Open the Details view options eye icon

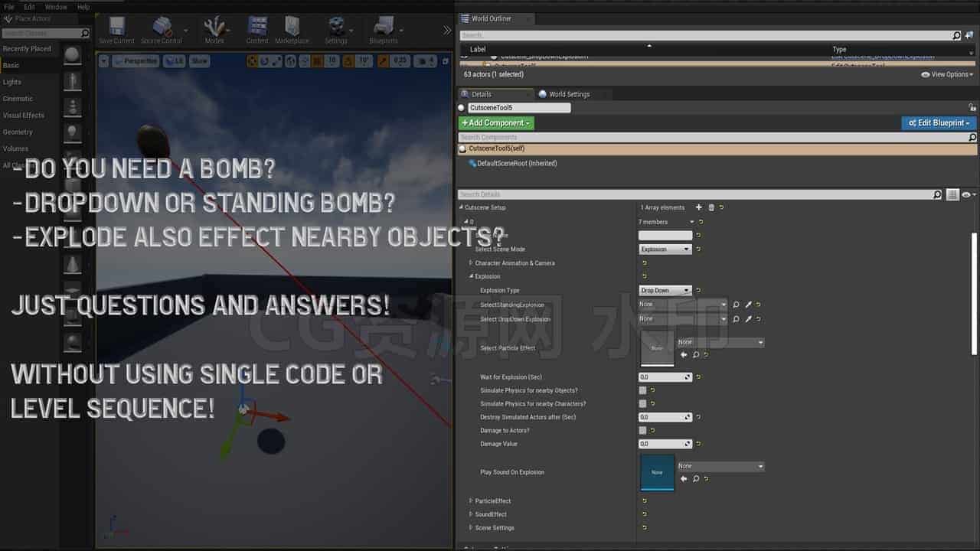pyautogui.click(x=968, y=195)
